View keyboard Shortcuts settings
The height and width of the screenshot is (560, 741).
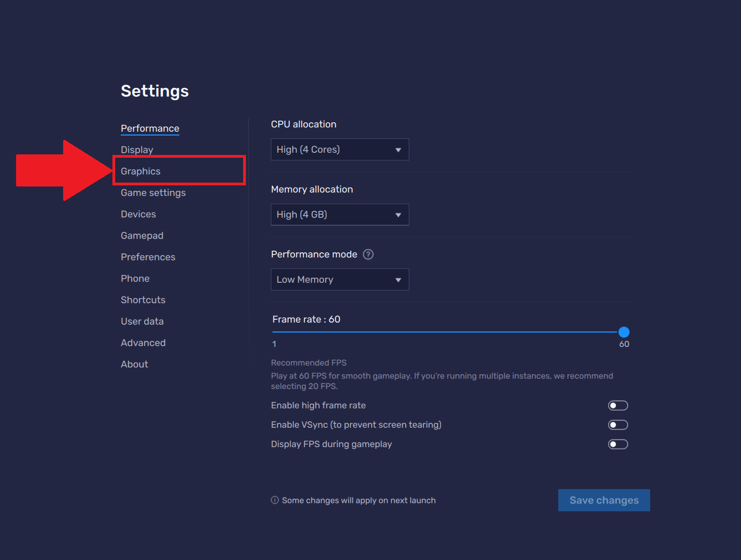143,299
